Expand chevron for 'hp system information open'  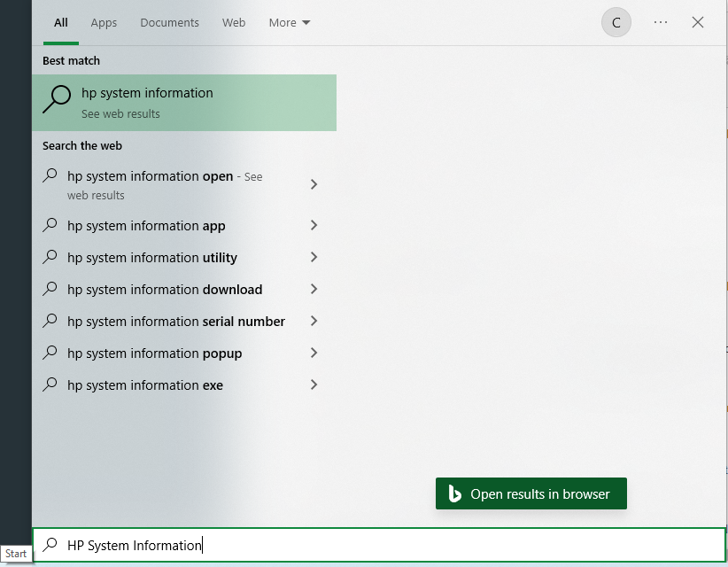pos(314,184)
